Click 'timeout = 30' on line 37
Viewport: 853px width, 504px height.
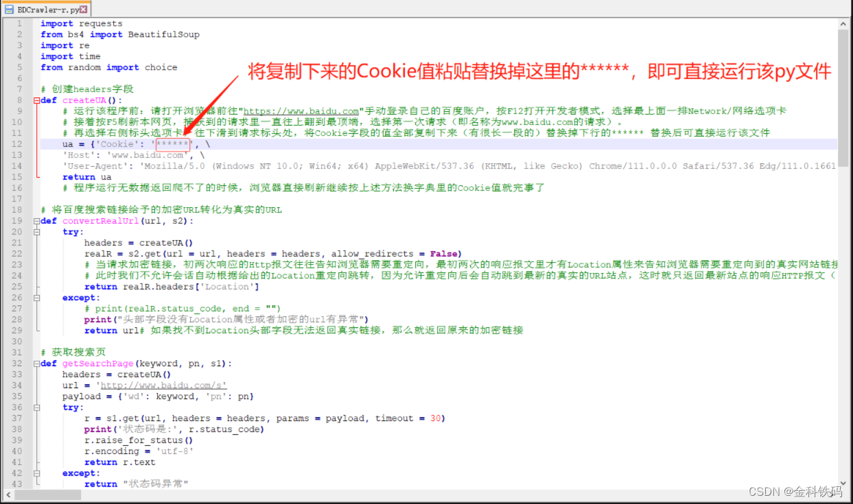(408, 418)
